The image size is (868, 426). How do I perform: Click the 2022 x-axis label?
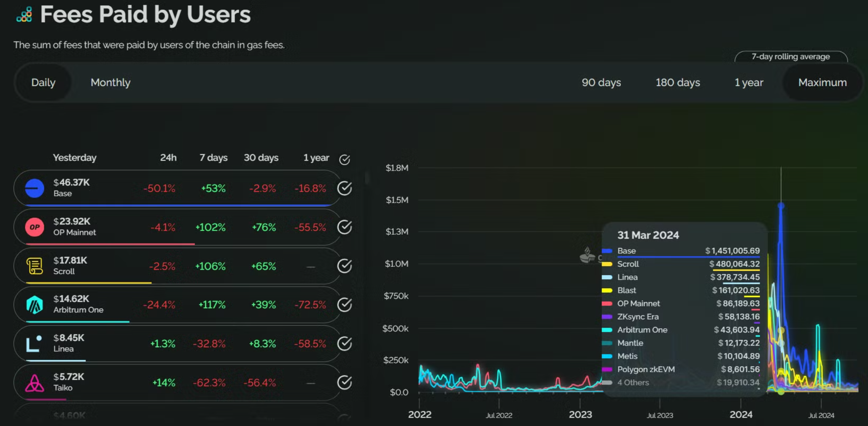pos(420,415)
